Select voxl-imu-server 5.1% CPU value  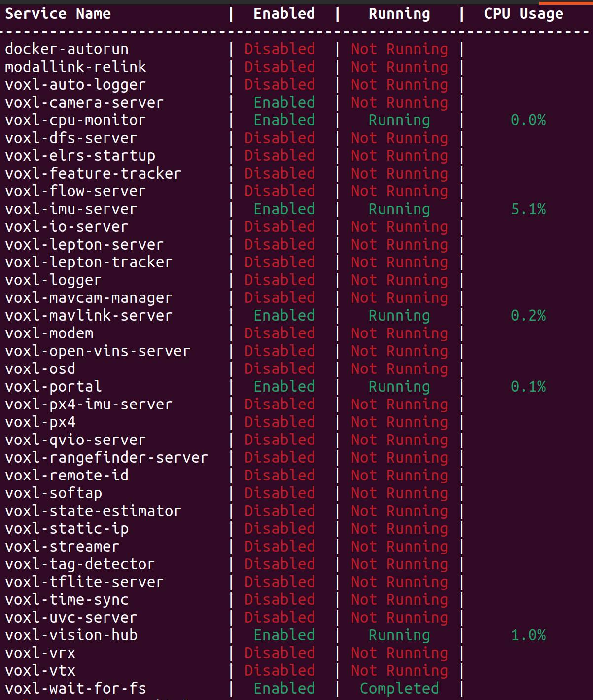tap(528, 209)
